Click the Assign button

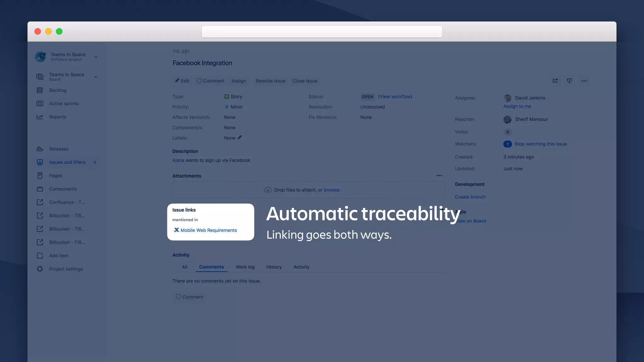click(x=239, y=81)
